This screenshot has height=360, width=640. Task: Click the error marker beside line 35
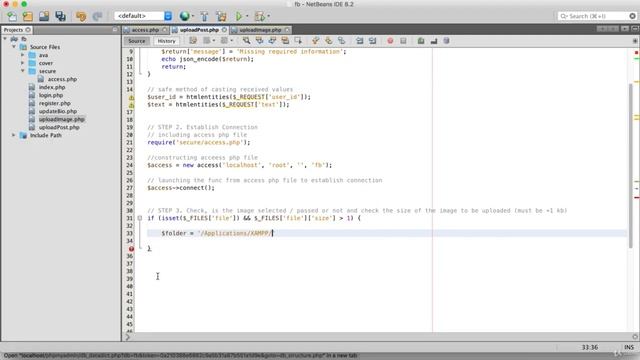point(131,249)
